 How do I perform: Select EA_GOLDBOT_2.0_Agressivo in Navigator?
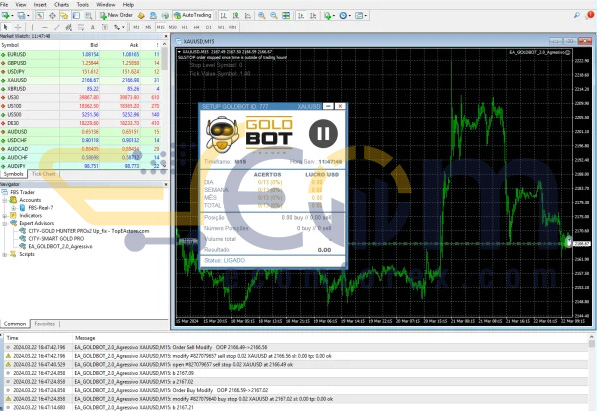pyautogui.click(x=60, y=246)
